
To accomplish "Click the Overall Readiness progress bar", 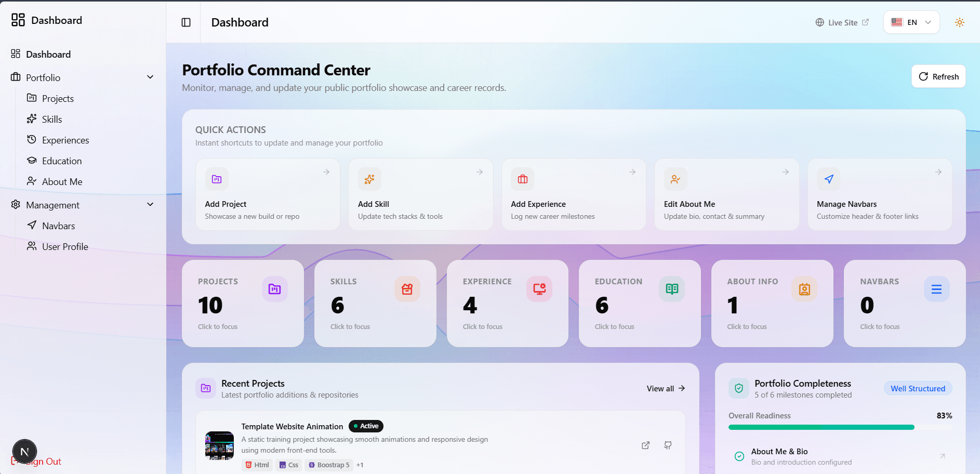I will [x=840, y=427].
